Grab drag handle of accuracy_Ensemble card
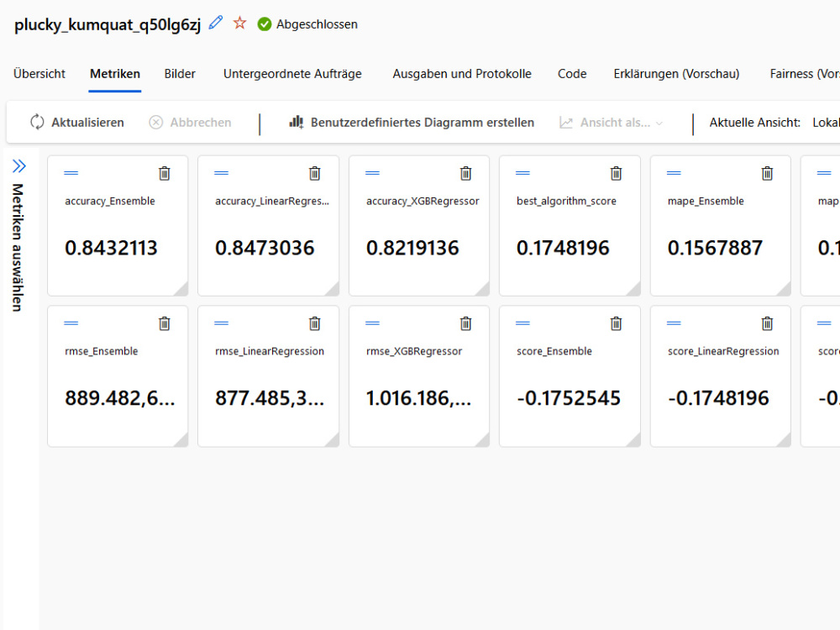840x630 pixels. tap(71, 173)
